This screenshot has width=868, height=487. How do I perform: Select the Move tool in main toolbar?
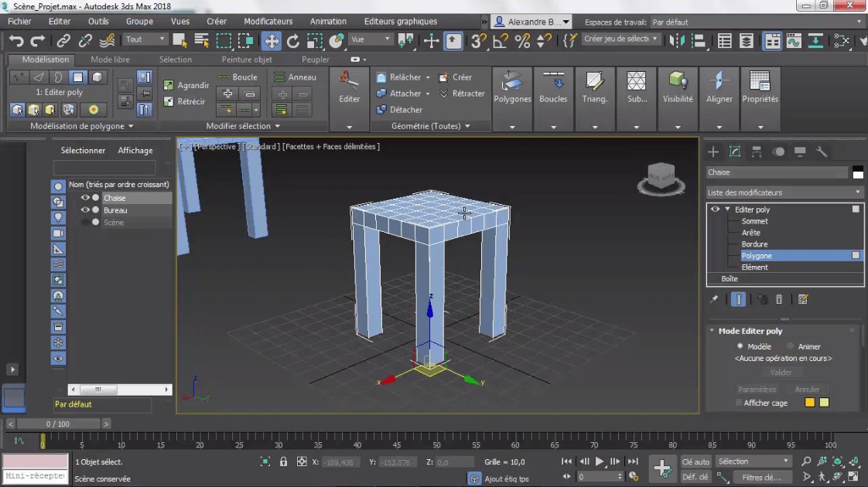point(272,41)
